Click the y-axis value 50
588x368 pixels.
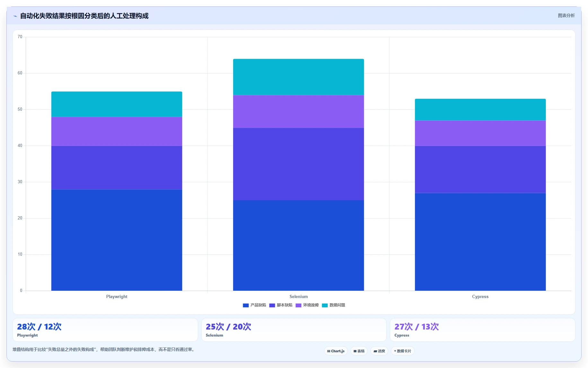tap(20, 109)
